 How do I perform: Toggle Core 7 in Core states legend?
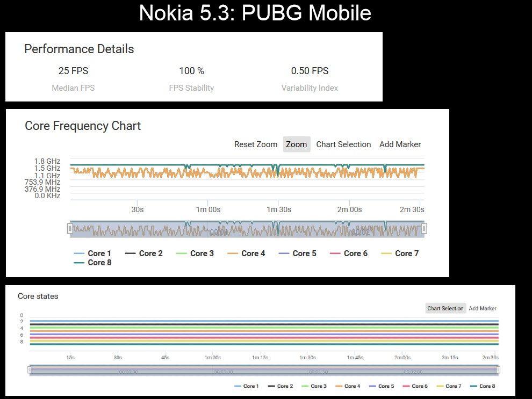[x=449, y=386]
